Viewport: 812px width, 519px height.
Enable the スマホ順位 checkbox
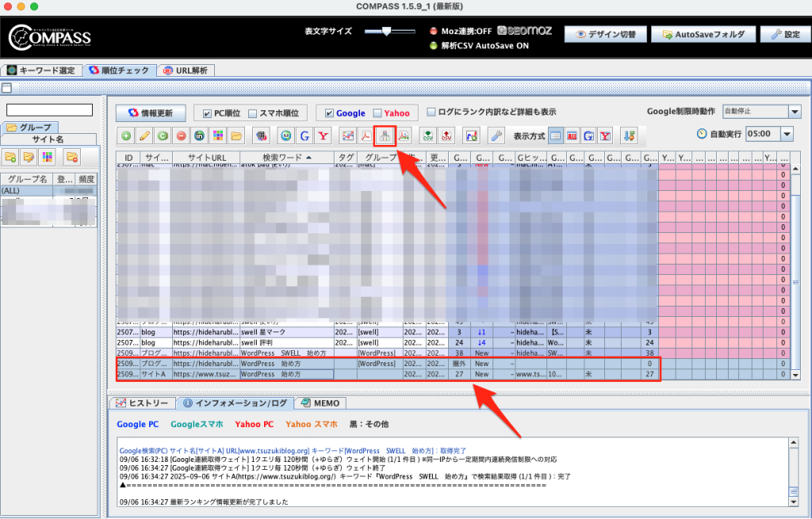pyautogui.click(x=253, y=113)
